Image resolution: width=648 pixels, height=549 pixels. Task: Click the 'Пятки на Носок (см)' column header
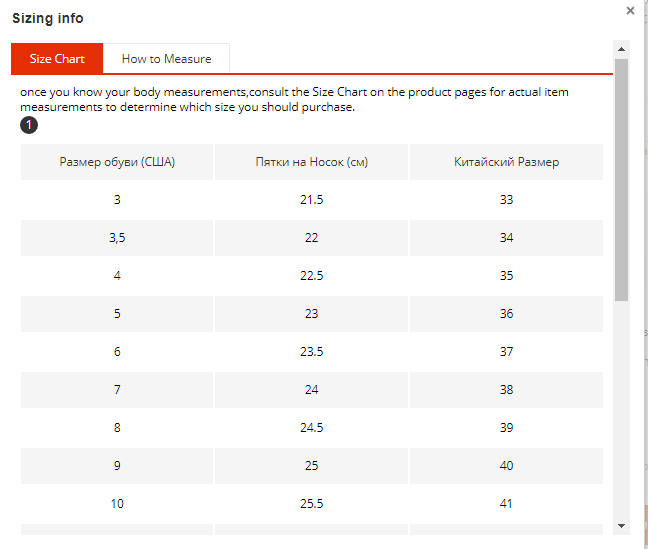click(x=312, y=162)
